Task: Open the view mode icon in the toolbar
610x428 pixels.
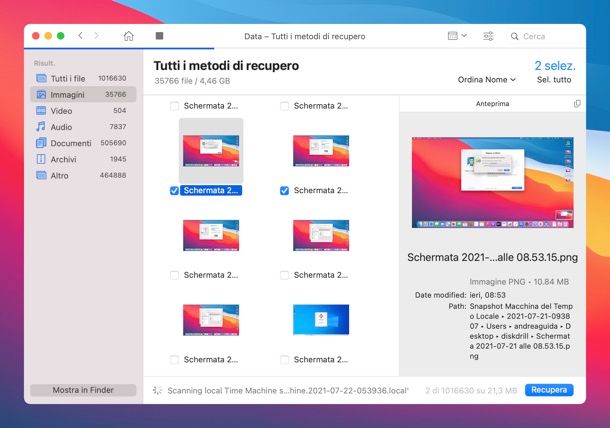Action: (x=452, y=36)
